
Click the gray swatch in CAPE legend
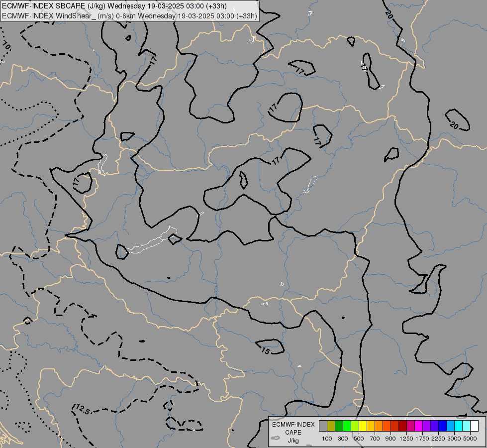pos(323,426)
